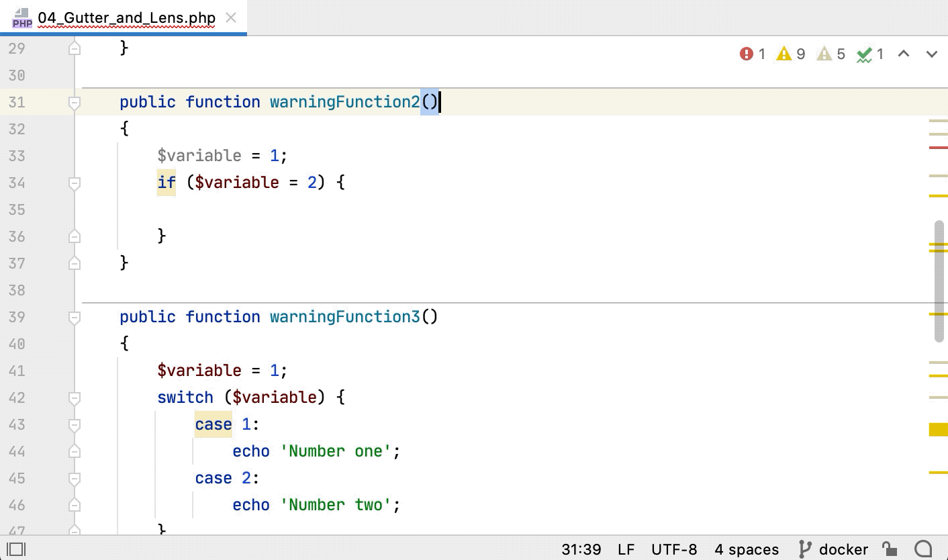Viewport: 948px width, 560px height.
Task: Open Search Everywhere via the magnifier icon
Action: pyautogui.click(x=925, y=549)
